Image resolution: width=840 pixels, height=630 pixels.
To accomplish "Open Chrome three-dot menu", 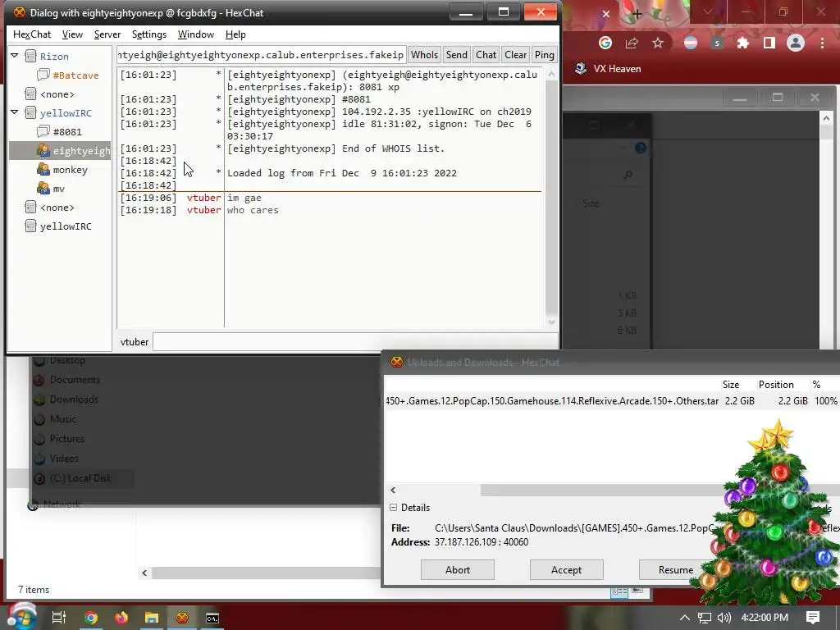I will 822,43.
